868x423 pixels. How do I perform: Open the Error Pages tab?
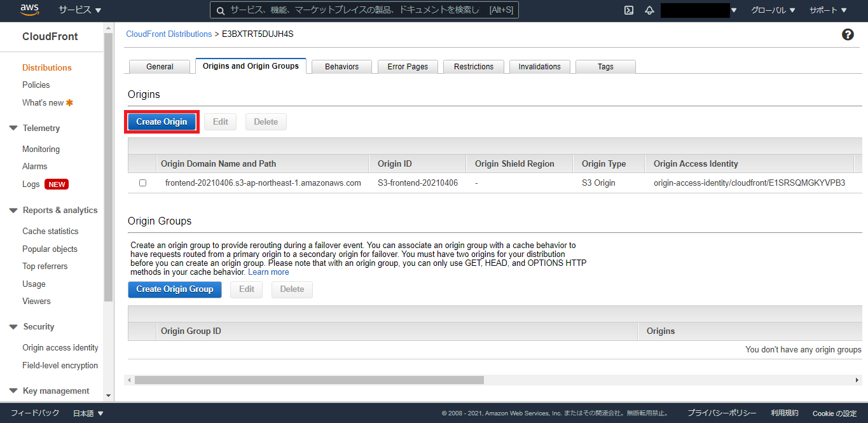point(408,67)
